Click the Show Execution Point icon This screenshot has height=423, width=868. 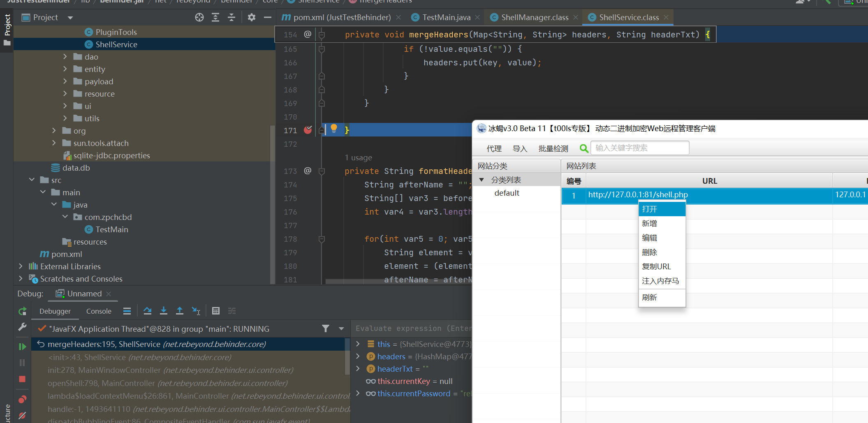(127, 311)
